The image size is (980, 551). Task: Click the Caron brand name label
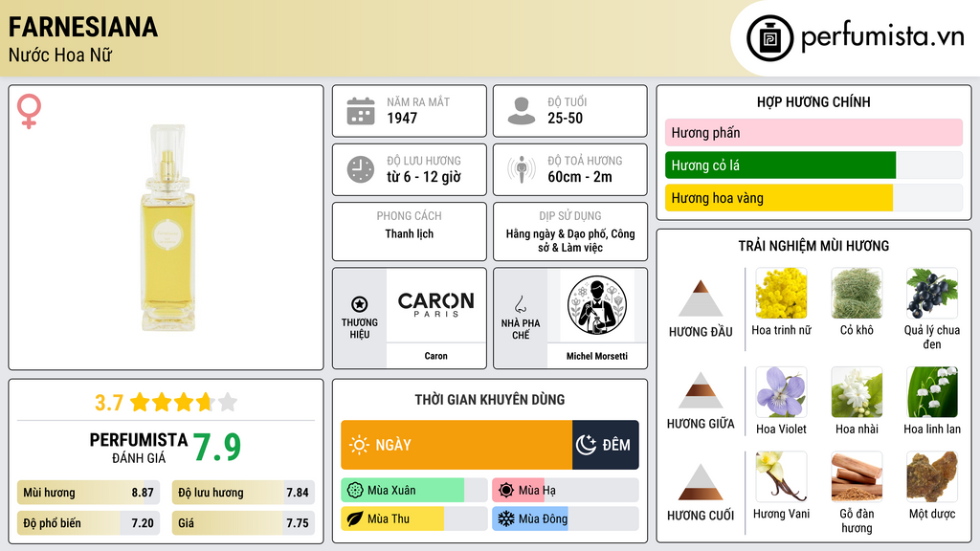coord(435,356)
